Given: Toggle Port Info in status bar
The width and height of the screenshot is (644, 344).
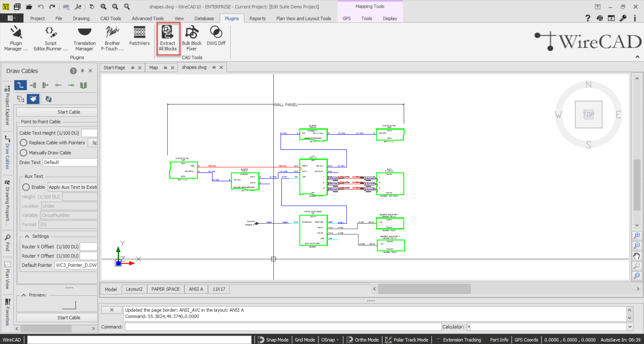Looking at the screenshot, I should [499, 340].
